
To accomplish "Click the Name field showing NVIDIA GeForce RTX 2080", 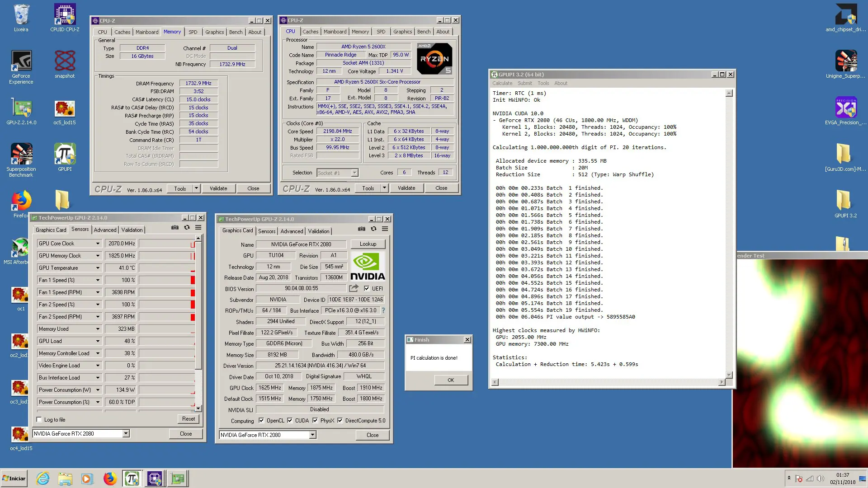I will tap(301, 244).
